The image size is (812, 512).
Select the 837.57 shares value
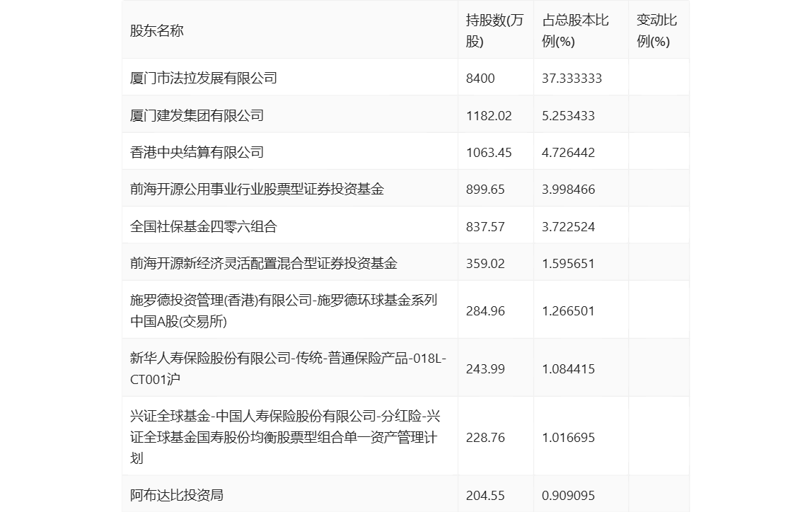coord(485,226)
